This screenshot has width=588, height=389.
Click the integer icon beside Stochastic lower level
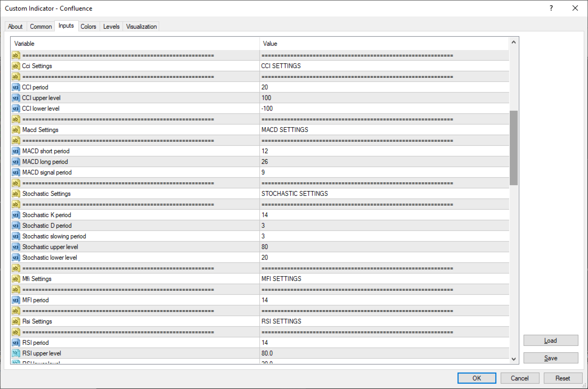[x=15, y=258]
